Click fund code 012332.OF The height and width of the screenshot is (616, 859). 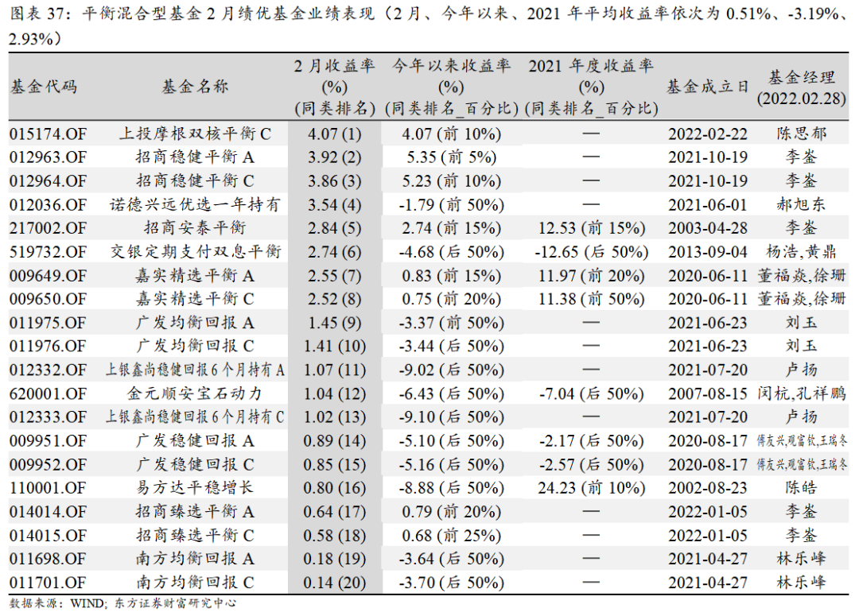(x=48, y=370)
